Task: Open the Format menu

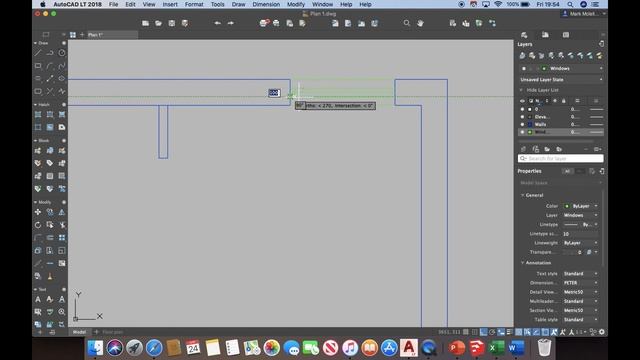Action: click(x=194, y=4)
